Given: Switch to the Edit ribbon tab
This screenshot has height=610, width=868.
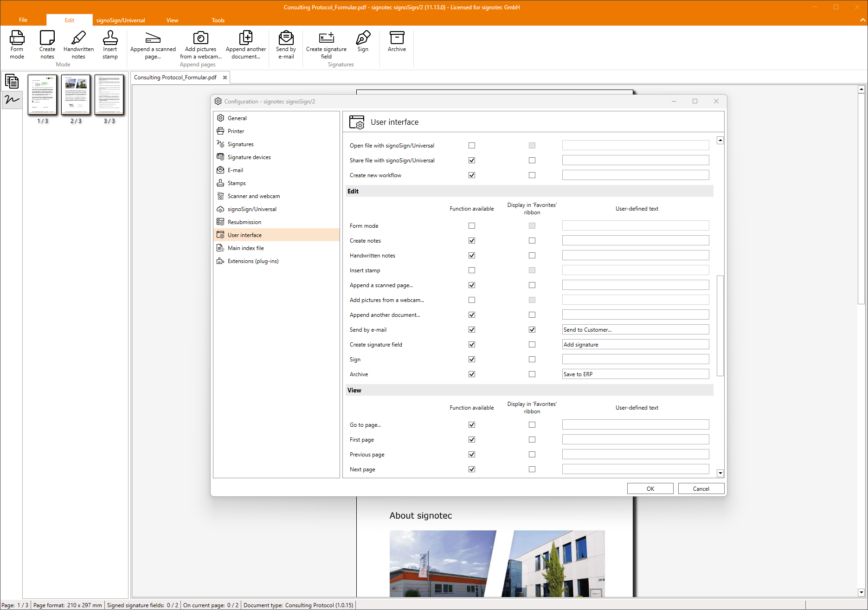Looking at the screenshot, I should pos(70,20).
